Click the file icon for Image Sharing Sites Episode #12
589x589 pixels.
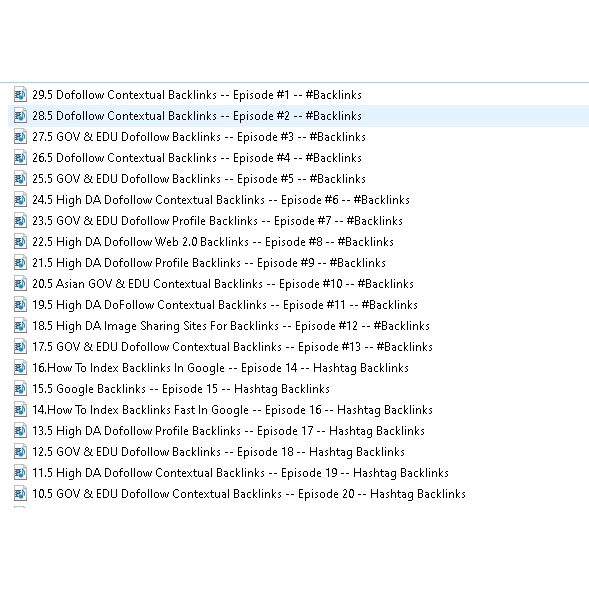click(20, 326)
